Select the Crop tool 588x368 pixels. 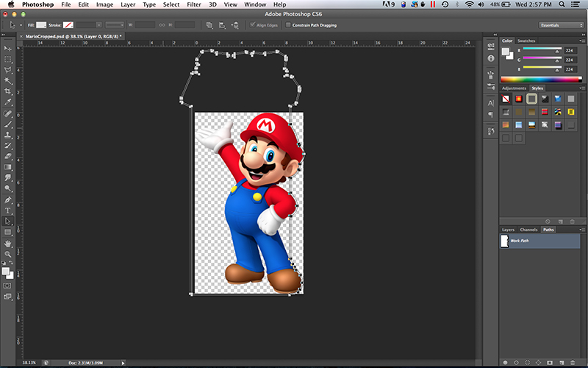point(7,91)
